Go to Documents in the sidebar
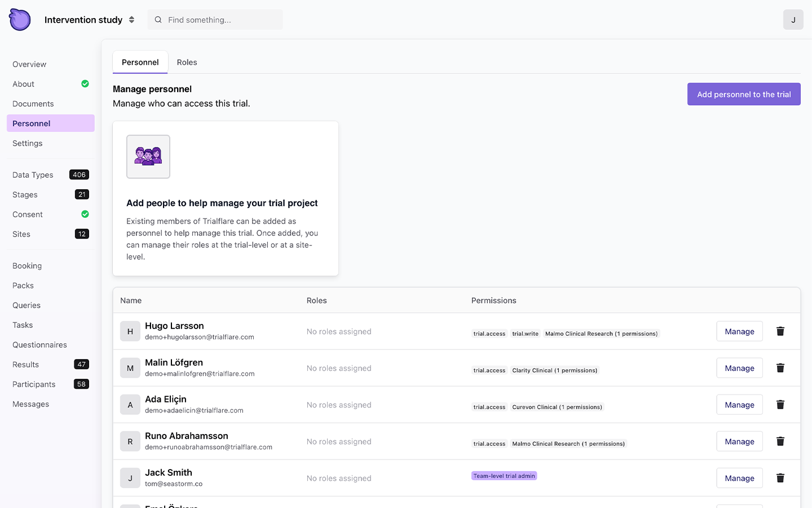The height and width of the screenshot is (508, 812). coord(51,104)
